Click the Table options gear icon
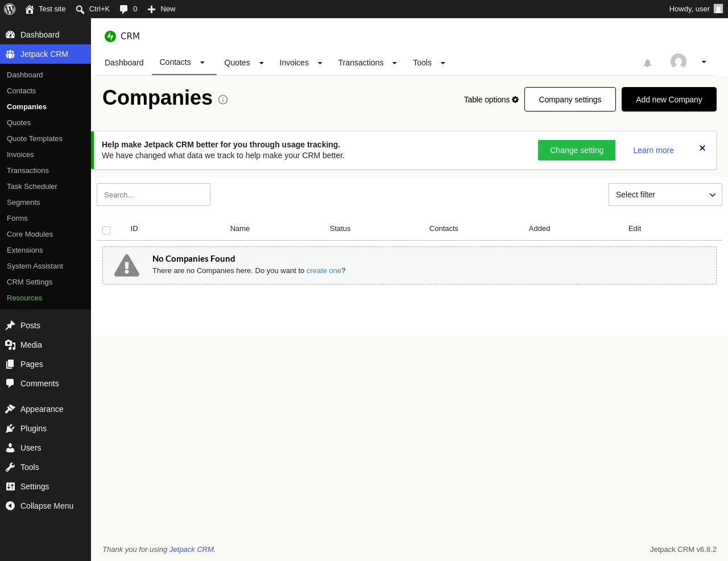The width and height of the screenshot is (728, 561). [515, 100]
